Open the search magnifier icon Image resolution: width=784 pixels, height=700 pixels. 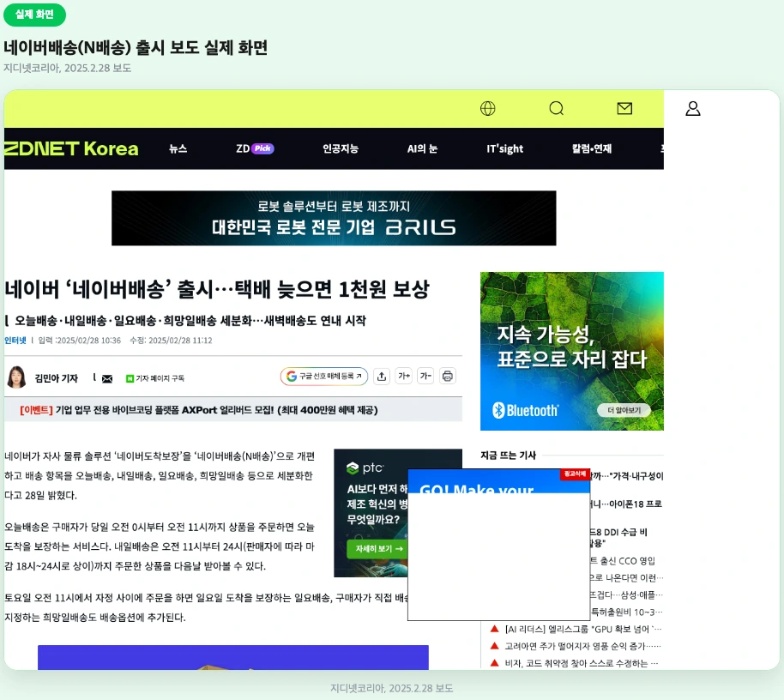click(x=556, y=108)
